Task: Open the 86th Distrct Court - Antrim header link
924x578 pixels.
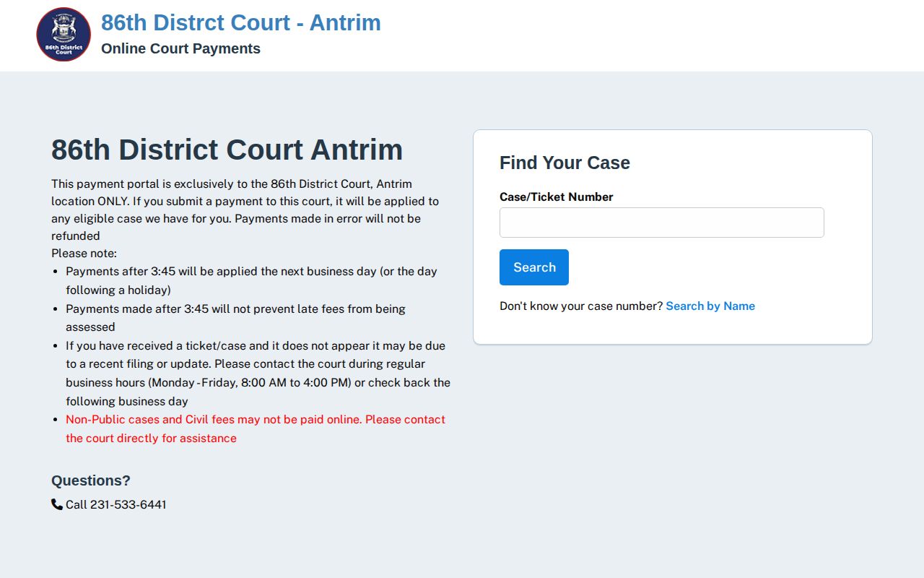Action: [241, 22]
